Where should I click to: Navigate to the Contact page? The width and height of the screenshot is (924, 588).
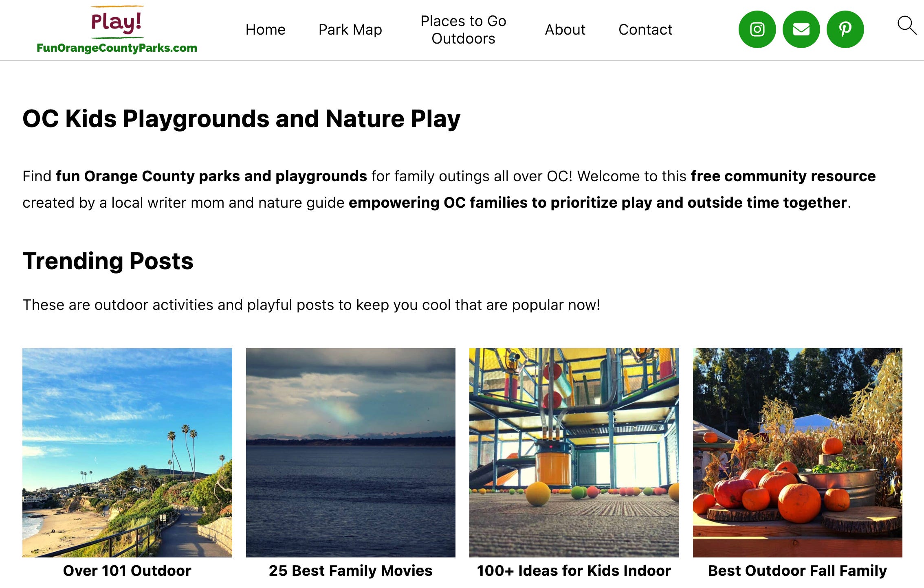coord(645,30)
